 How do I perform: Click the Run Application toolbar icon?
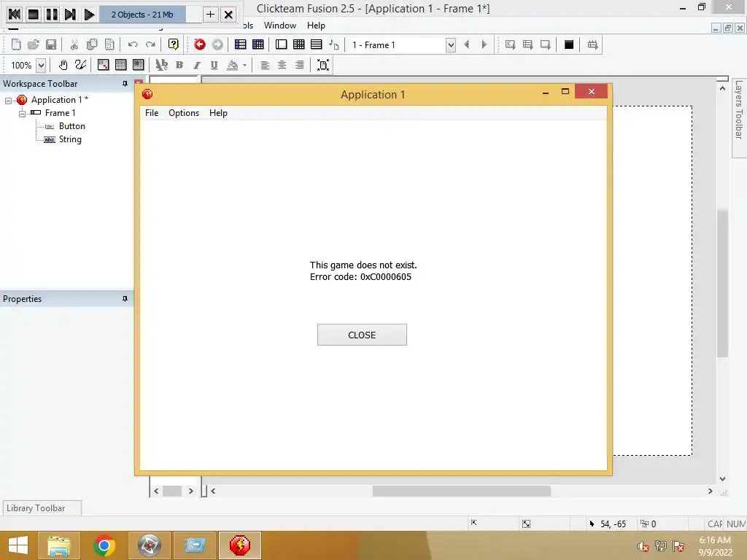[x=528, y=44]
